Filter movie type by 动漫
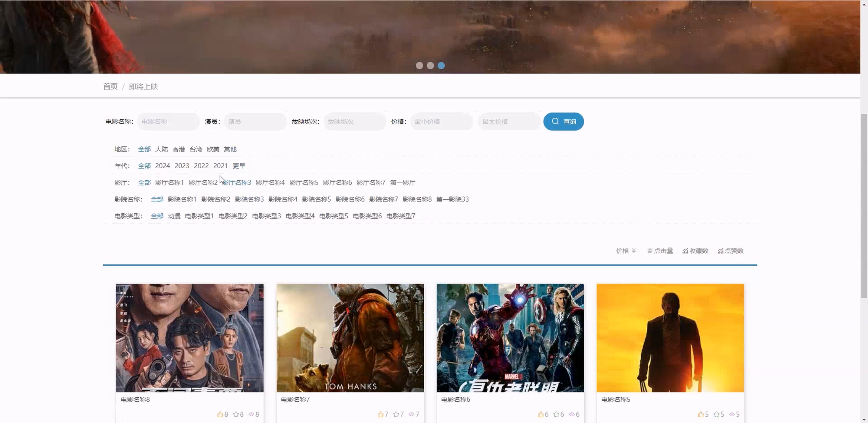The image size is (868, 423). pyautogui.click(x=174, y=216)
